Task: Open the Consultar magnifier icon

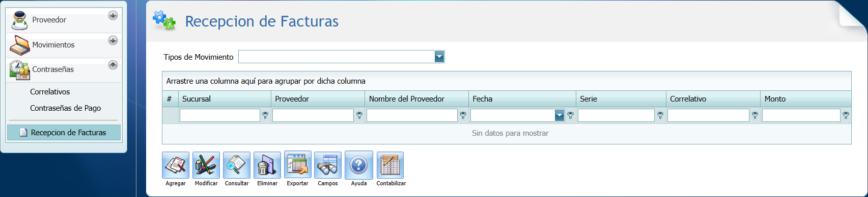Action: 237,165
